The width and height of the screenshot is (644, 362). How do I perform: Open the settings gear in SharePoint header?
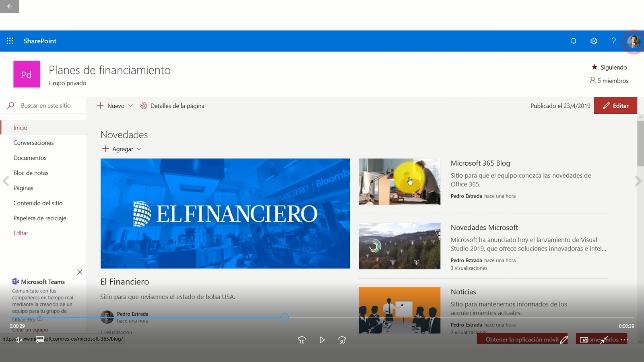(594, 41)
